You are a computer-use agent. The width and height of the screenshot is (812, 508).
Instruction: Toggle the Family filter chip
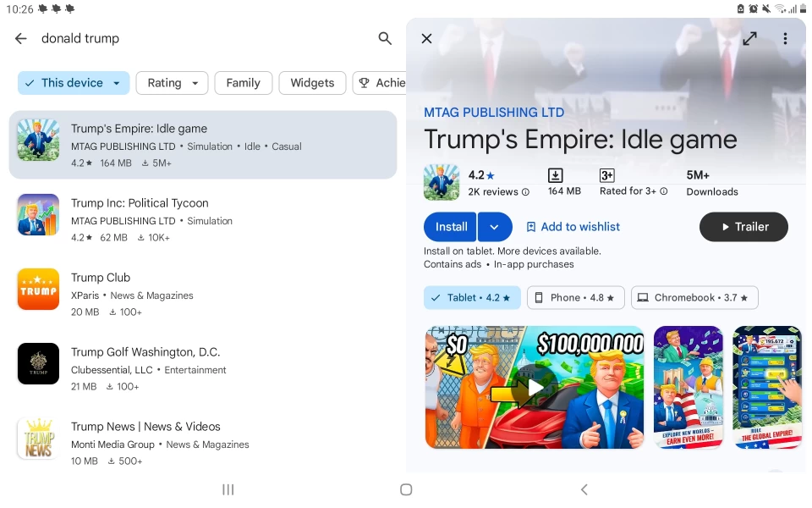click(x=243, y=83)
